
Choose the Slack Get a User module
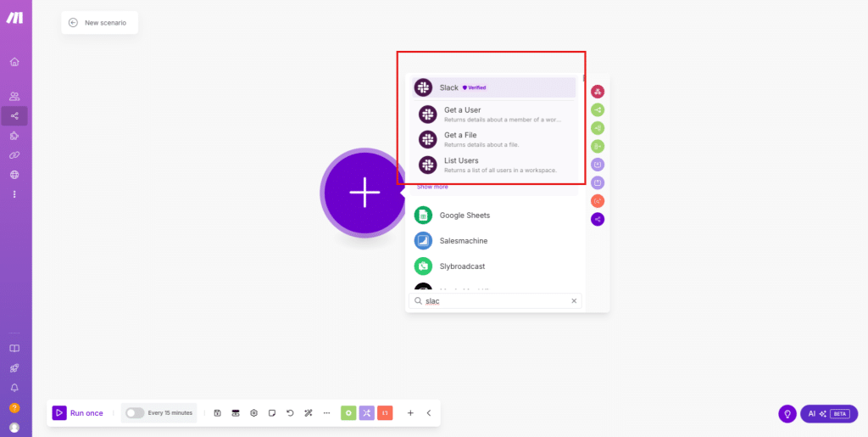tap(494, 114)
